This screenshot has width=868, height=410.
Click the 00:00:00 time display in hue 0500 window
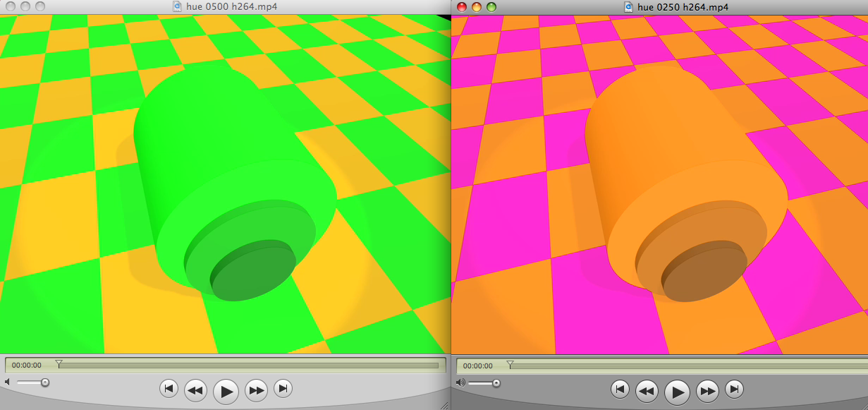[x=27, y=366]
